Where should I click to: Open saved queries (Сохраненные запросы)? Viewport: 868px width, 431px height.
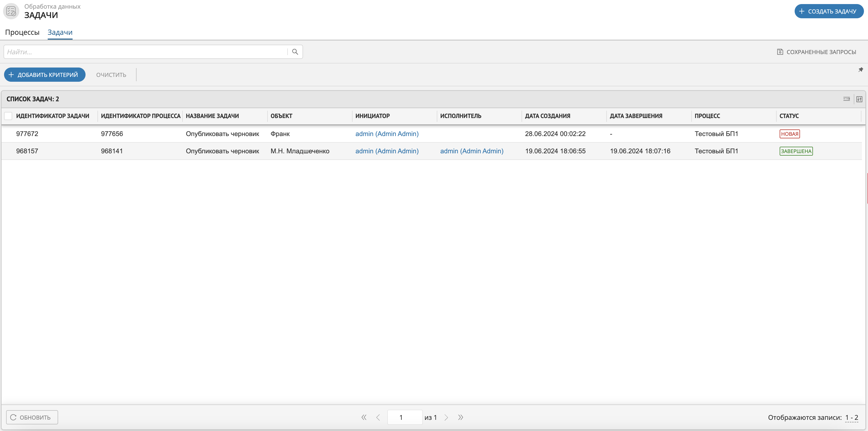(816, 52)
